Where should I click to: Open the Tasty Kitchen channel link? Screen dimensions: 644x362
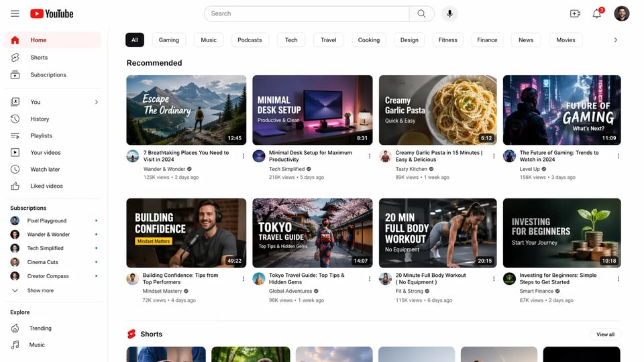(411, 169)
